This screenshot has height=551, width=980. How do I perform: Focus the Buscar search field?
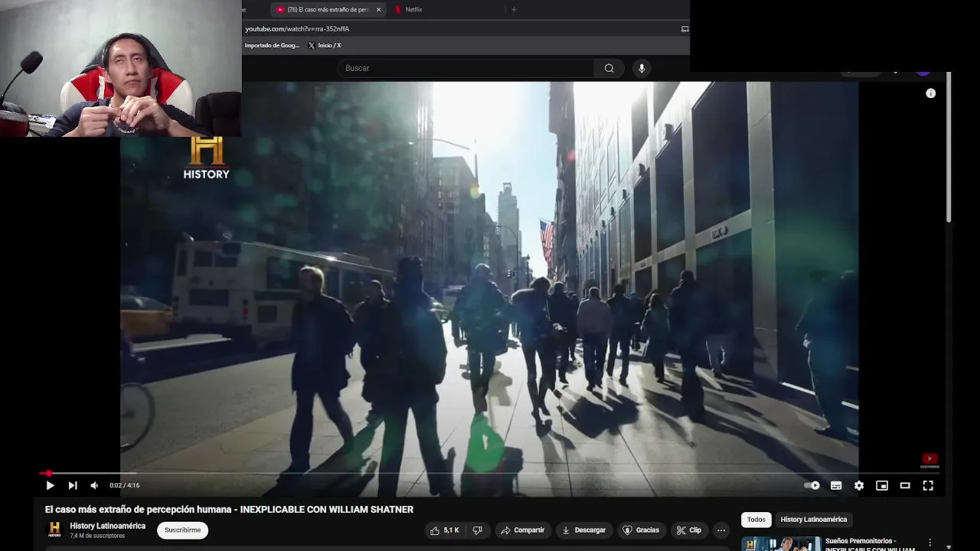[x=465, y=68]
